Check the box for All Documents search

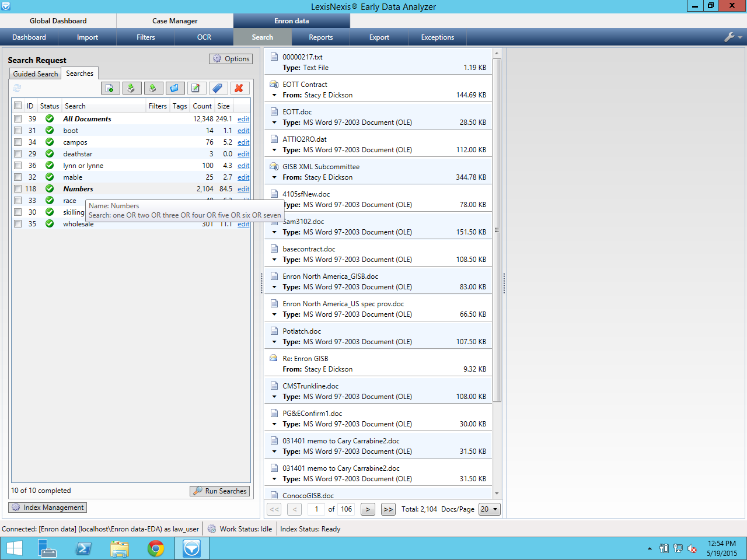pos(18,118)
